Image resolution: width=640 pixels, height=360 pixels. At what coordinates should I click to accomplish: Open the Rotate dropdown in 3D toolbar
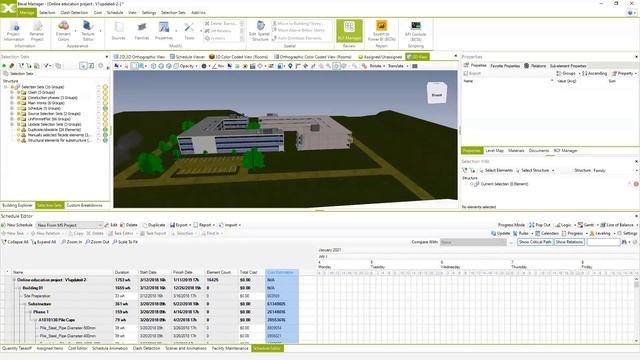pyautogui.click(x=377, y=66)
